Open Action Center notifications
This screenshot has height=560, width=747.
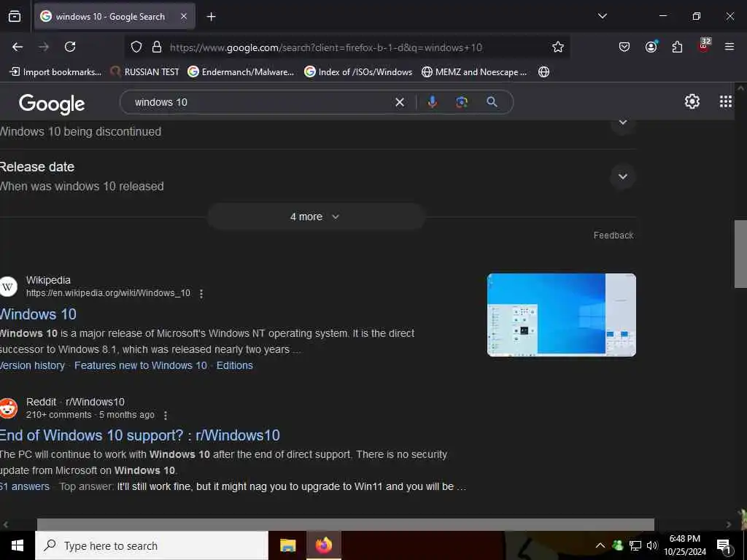(x=724, y=545)
